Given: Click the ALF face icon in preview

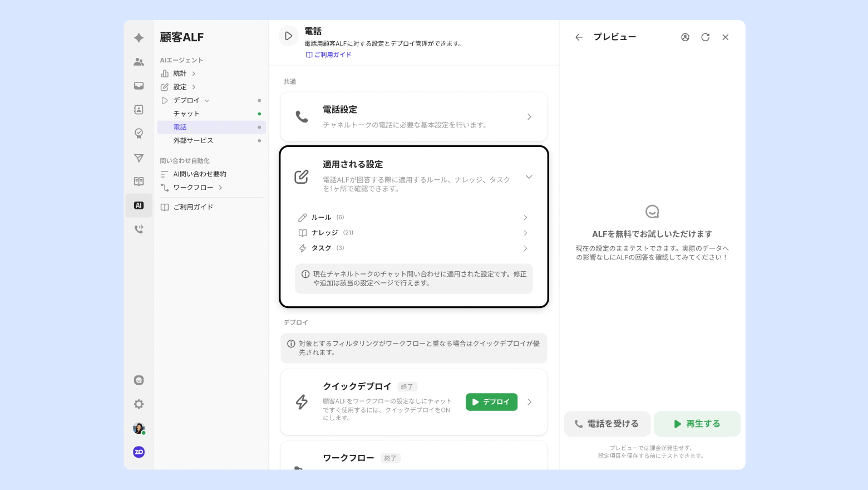Looking at the screenshot, I should [652, 212].
